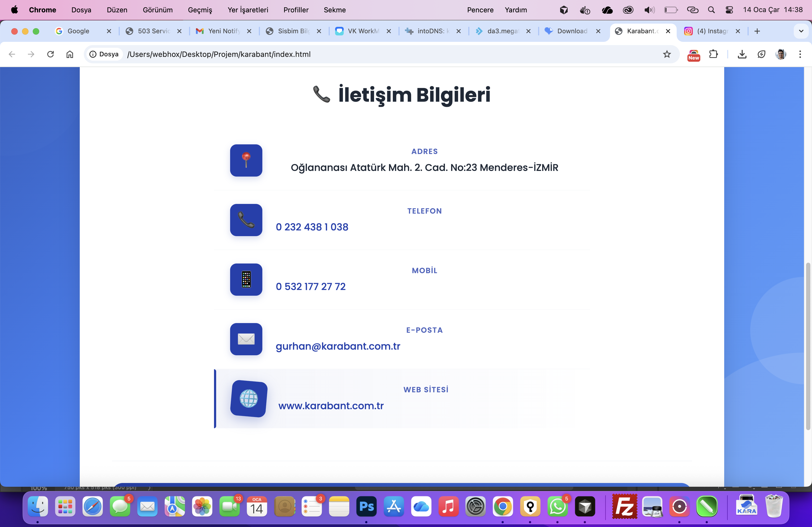
Task: Open the Extensions puzzle icon
Action: tap(713, 54)
